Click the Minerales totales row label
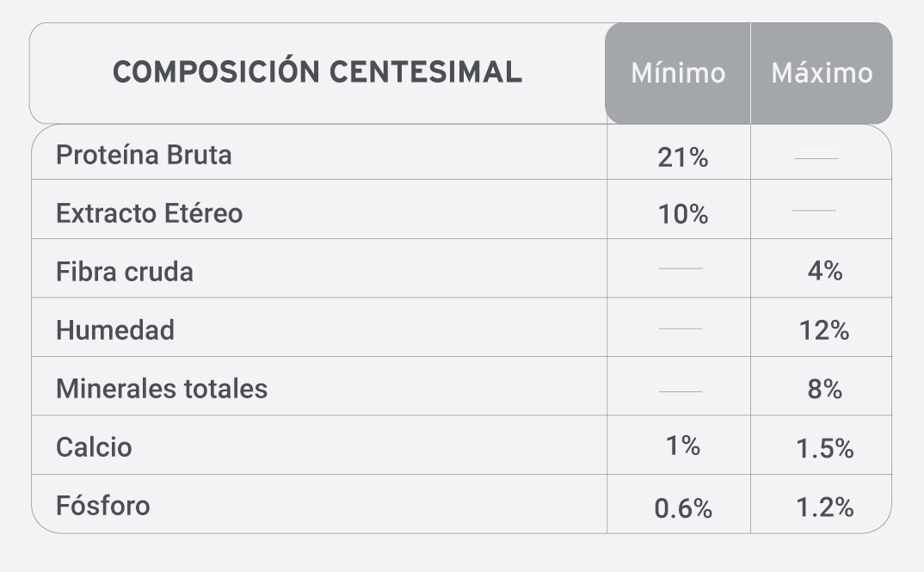This screenshot has width=924, height=572. tap(162, 389)
